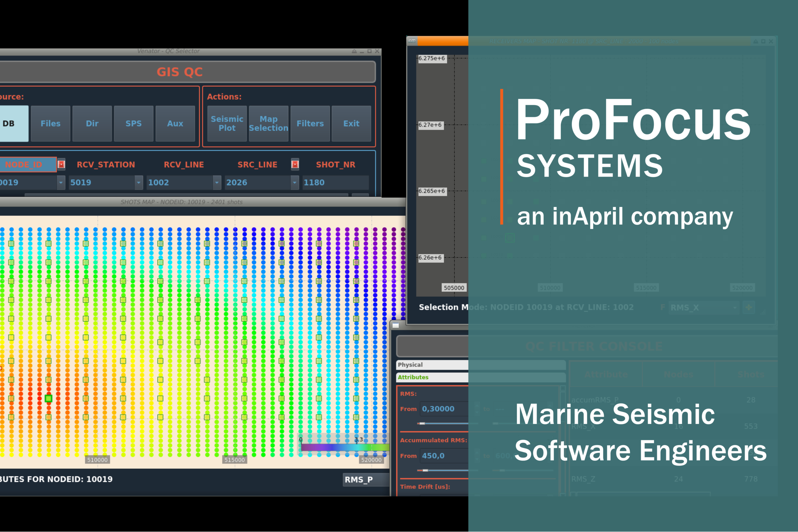Image resolution: width=798 pixels, height=532 pixels.
Task: Click the Exit button
Action: [x=351, y=123]
